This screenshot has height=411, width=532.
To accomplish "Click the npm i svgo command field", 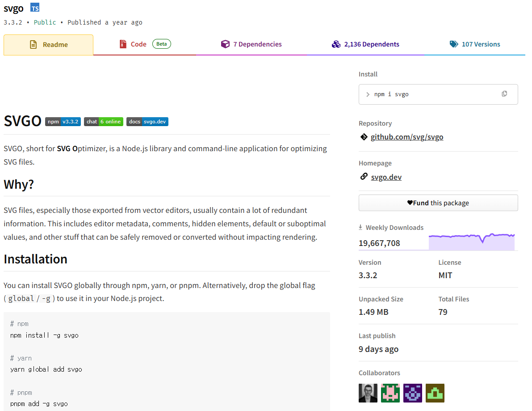I will 438,94.
